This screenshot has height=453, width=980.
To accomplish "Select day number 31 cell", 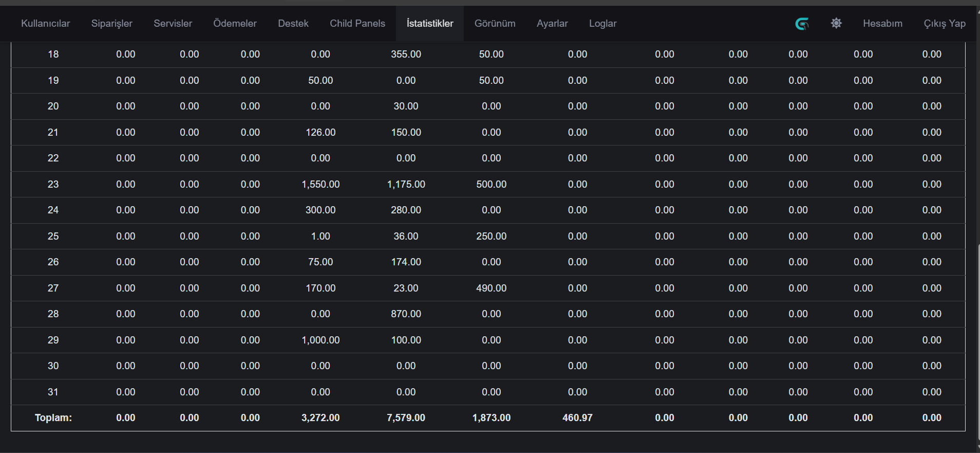I will [53, 392].
